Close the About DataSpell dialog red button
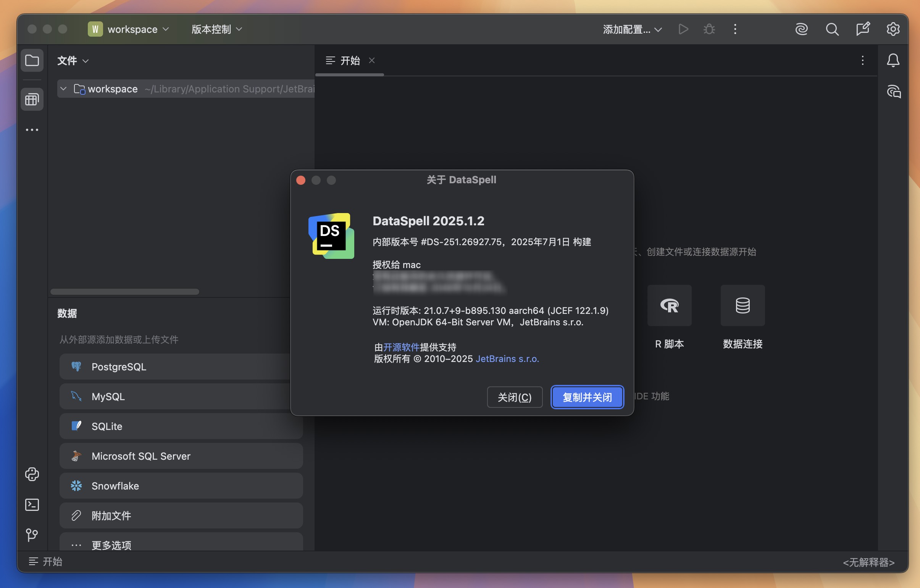 pos(301,180)
